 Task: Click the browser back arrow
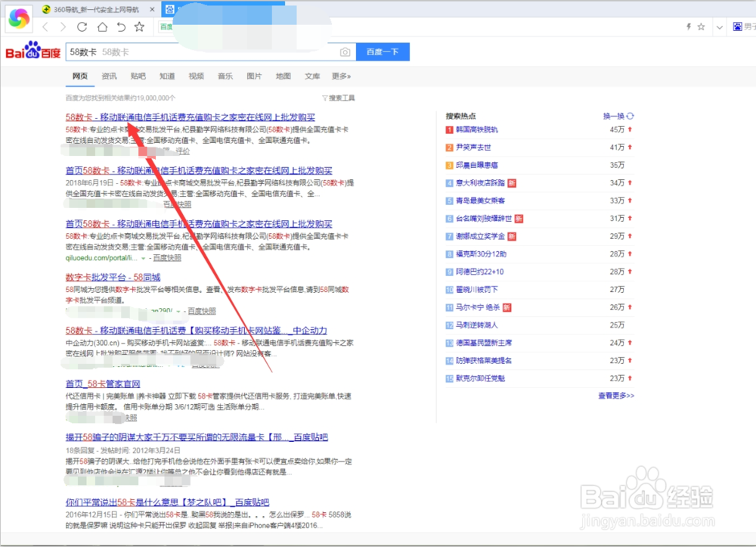point(45,27)
